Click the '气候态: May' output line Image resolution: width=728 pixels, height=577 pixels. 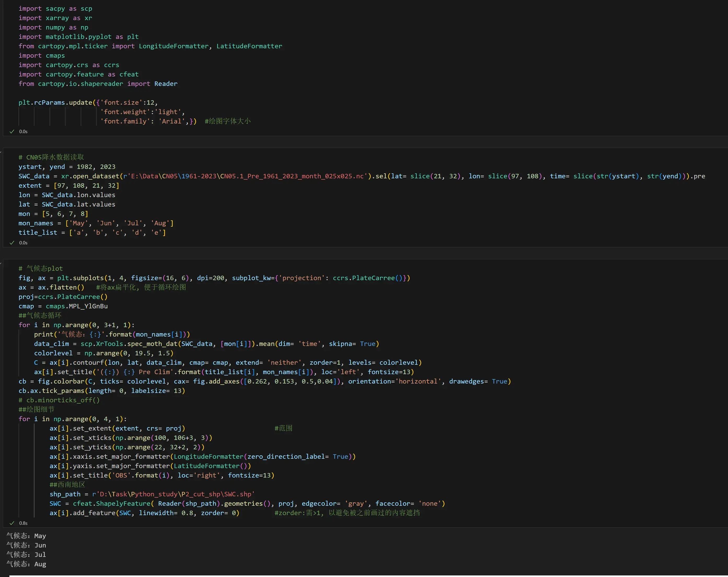tap(26, 536)
